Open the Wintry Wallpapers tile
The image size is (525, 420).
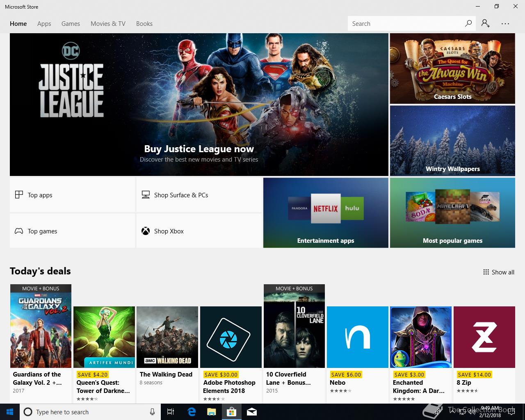tap(452, 141)
